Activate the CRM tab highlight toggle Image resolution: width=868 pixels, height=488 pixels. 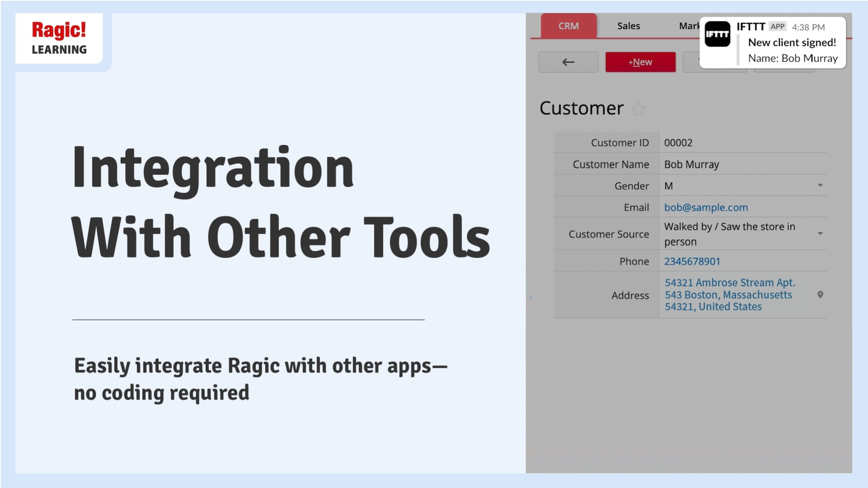coord(568,26)
